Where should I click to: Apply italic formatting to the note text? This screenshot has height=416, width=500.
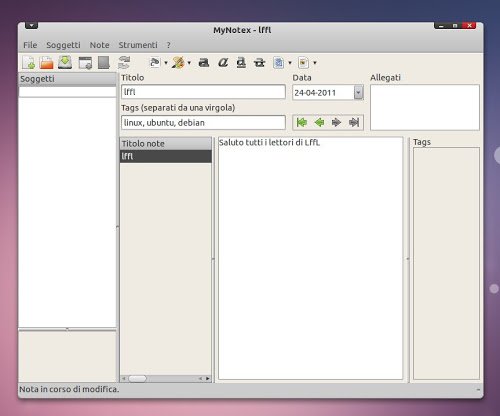(x=223, y=62)
